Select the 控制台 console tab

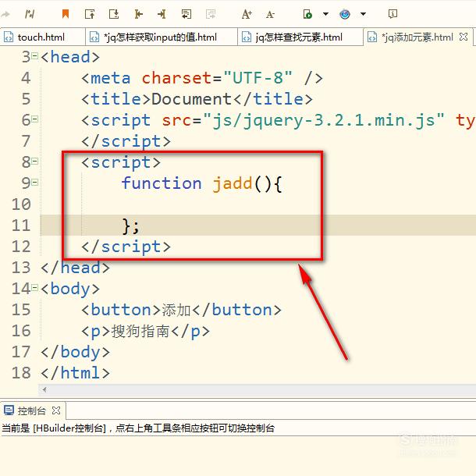coord(31,410)
